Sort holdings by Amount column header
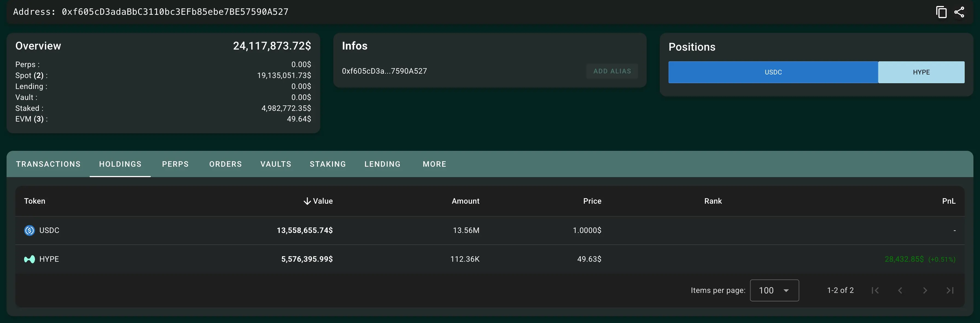 tap(466, 201)
